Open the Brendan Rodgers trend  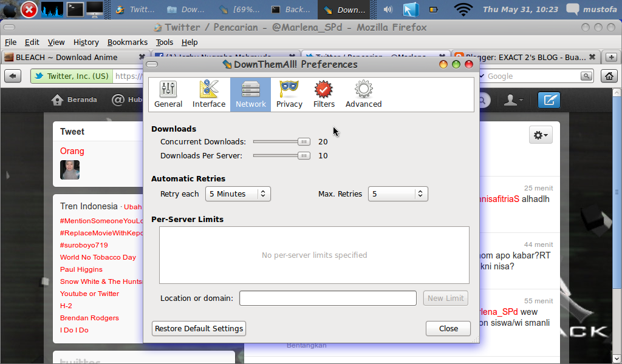click(x=89, y=318)
